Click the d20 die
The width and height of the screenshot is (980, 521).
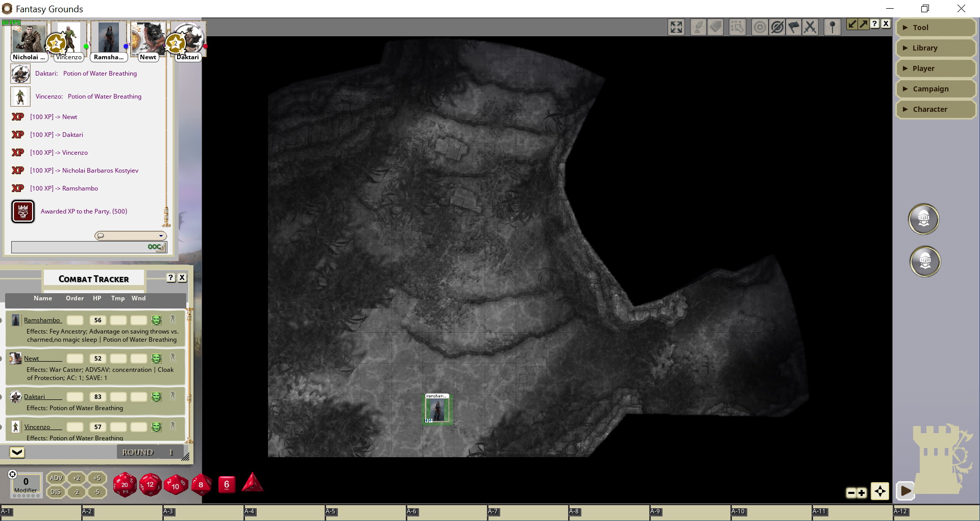125,484
